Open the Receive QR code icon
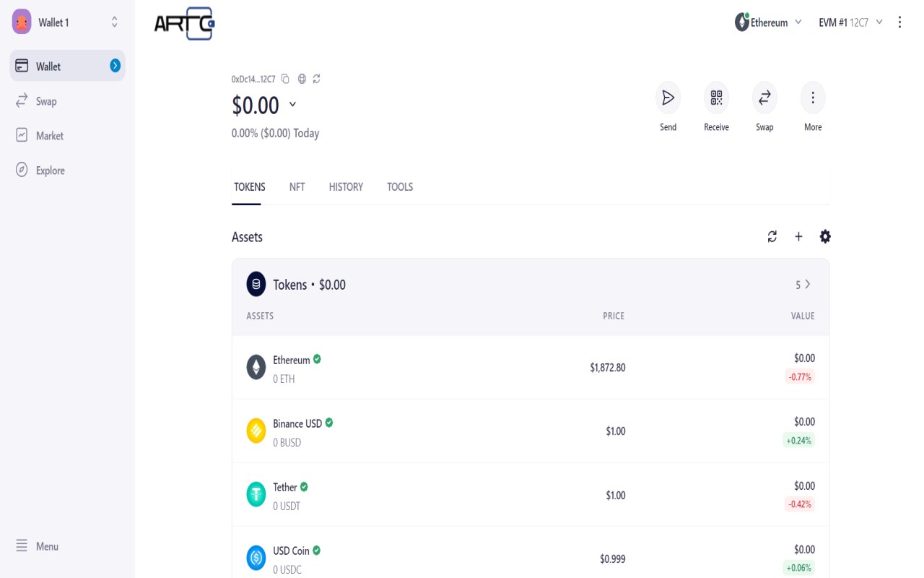 click(716, 98)
